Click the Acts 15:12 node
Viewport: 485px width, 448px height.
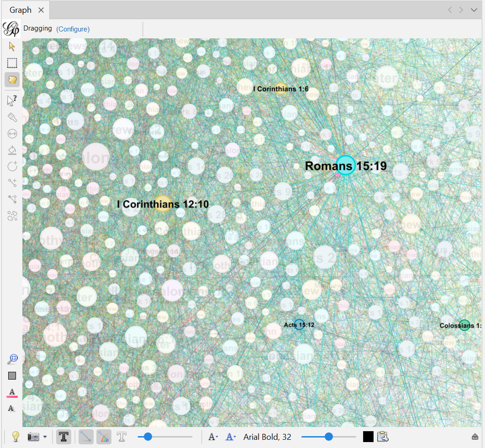[x=299, y=325]
